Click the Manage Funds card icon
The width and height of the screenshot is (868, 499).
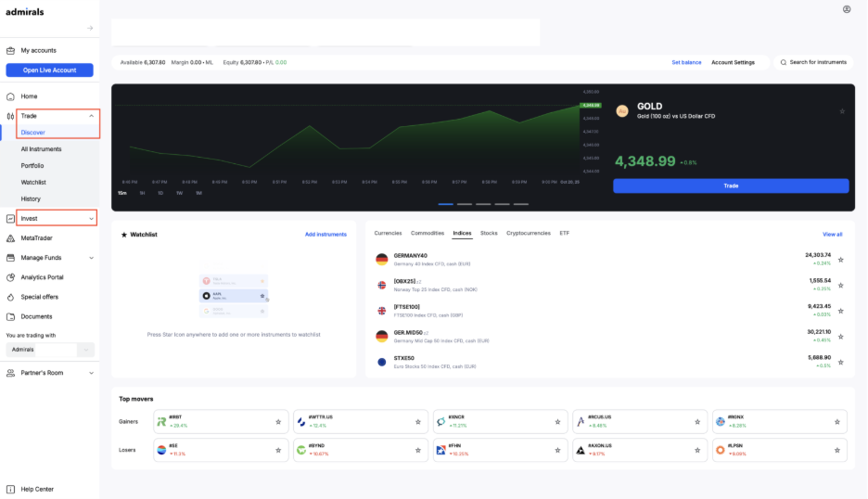pyautogui.click(x=10, y=258)
